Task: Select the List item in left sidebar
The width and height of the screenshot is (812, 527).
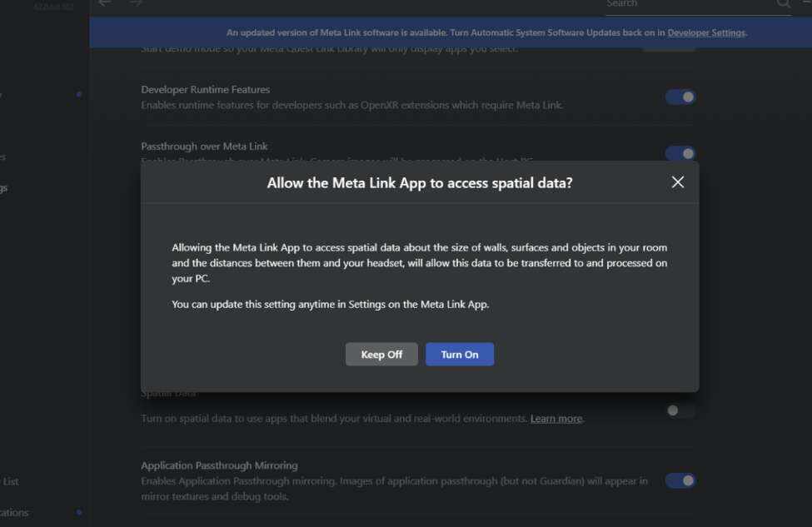Action: (x=10, y=481)
